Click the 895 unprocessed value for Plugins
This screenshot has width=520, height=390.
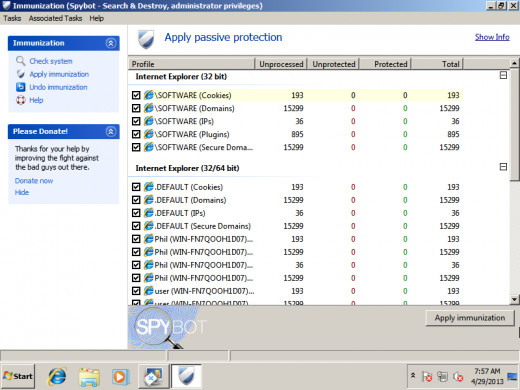297,134
